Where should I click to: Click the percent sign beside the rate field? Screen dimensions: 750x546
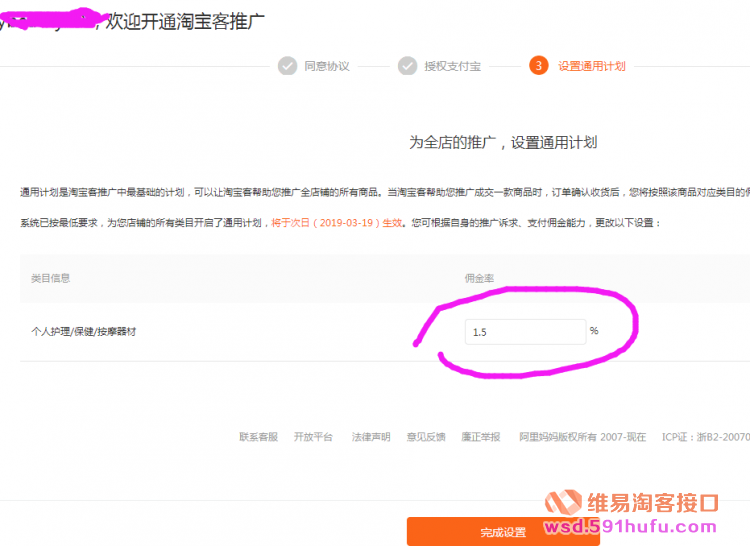[x=594, y=330]
